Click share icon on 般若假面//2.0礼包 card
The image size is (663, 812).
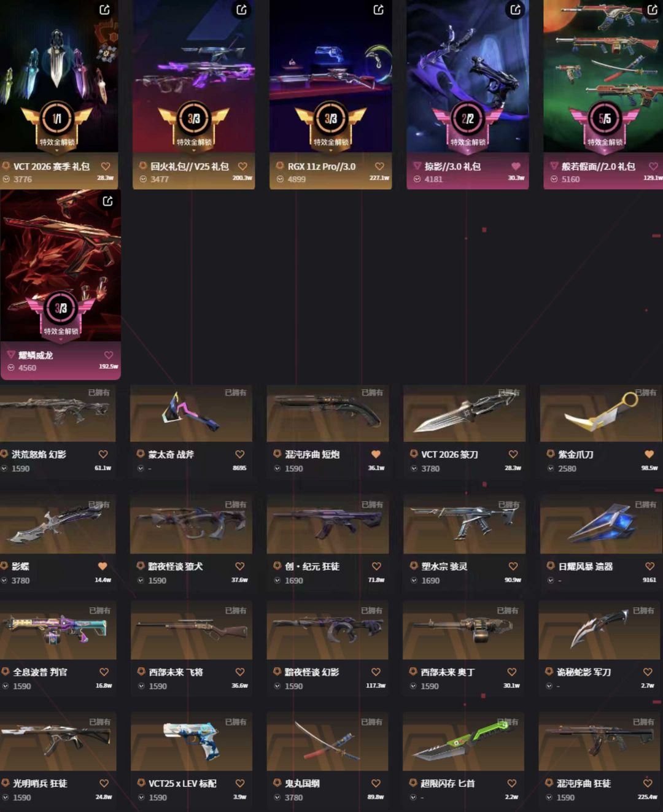click(653, 9)
